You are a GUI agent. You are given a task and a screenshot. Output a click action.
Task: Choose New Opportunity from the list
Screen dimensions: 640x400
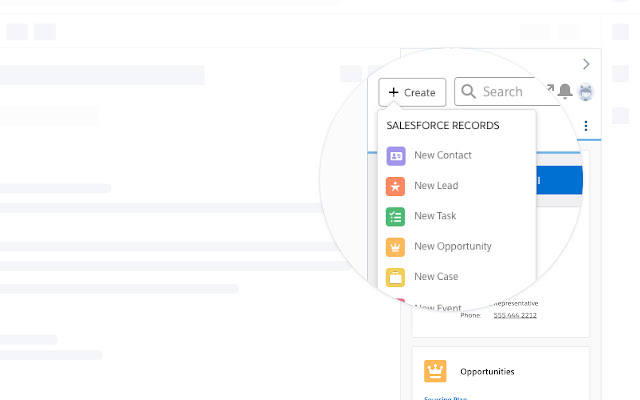pyautogui.click(x=452, y=246)
